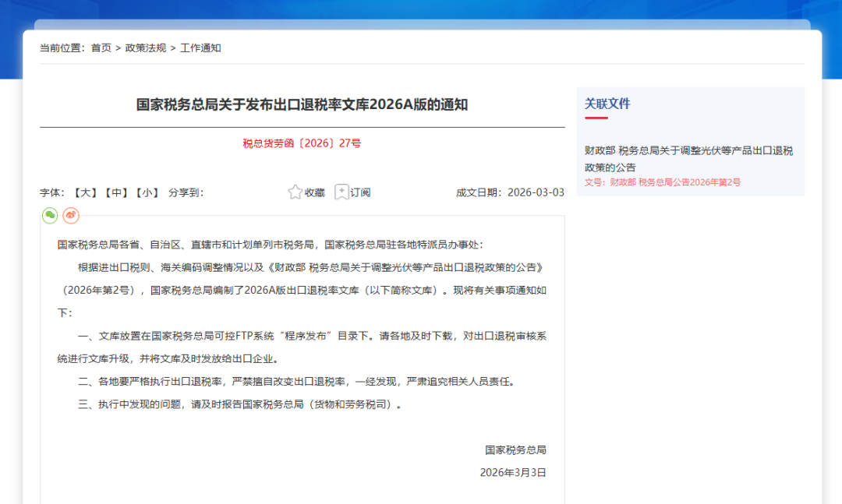Viewport: 842px width, 504px height.
Task: Go to 首页 in breadcrumb
Action: (x=101, y=48)
